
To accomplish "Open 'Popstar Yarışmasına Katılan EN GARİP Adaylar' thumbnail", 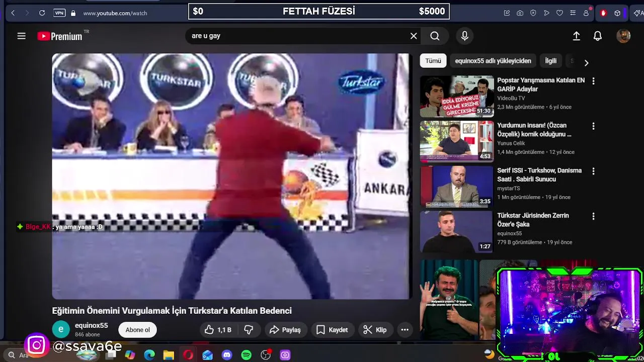I will coord(457,96).
